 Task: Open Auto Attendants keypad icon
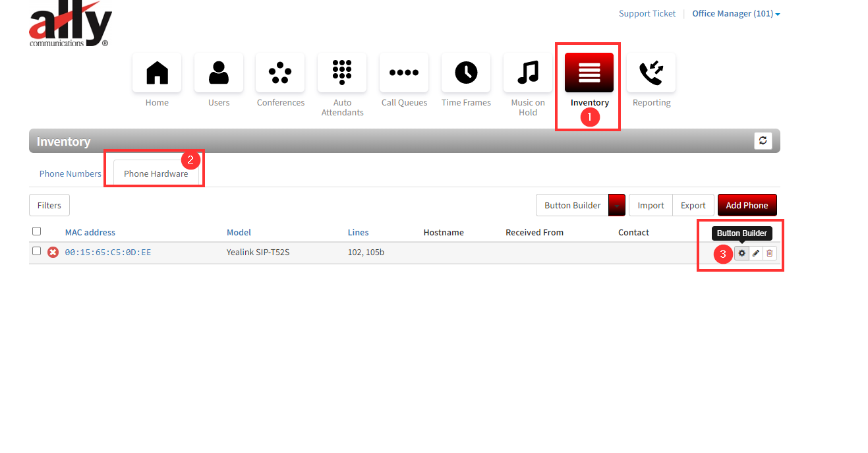pos(342,73)
